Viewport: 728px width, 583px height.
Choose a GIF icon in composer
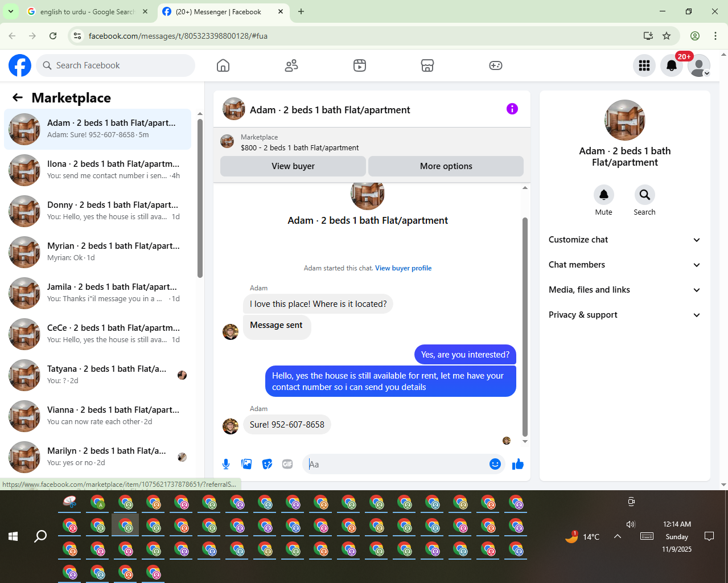click(287, 464)
